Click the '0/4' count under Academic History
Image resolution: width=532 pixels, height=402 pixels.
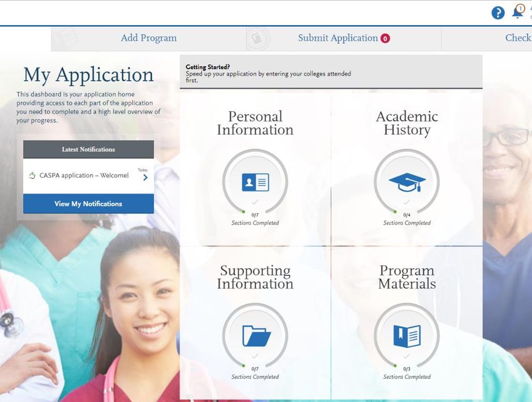click(407, 215)
